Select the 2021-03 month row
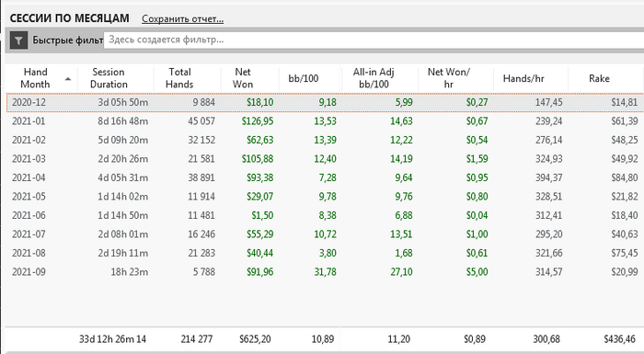The image size is (644, 354). 325,159
